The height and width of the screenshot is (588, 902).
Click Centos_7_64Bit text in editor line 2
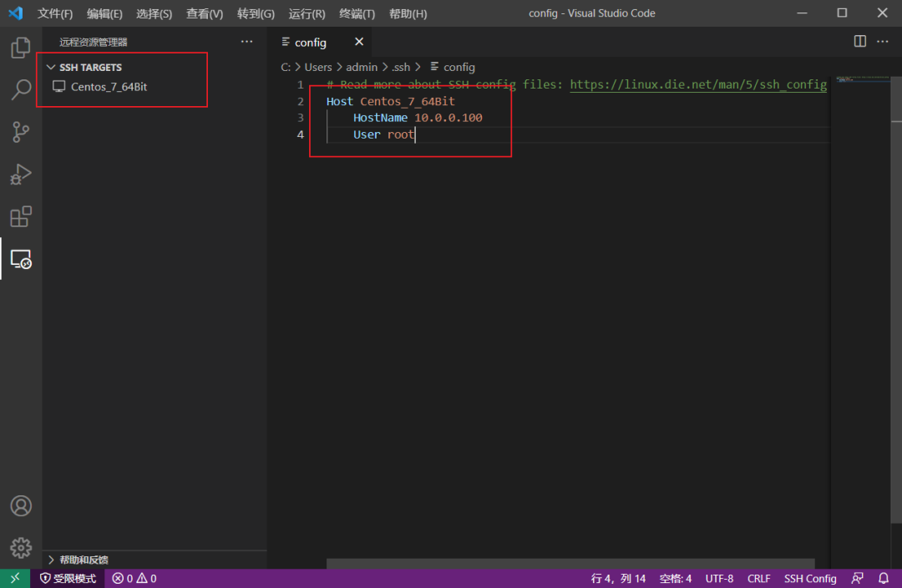click(408, 101)
